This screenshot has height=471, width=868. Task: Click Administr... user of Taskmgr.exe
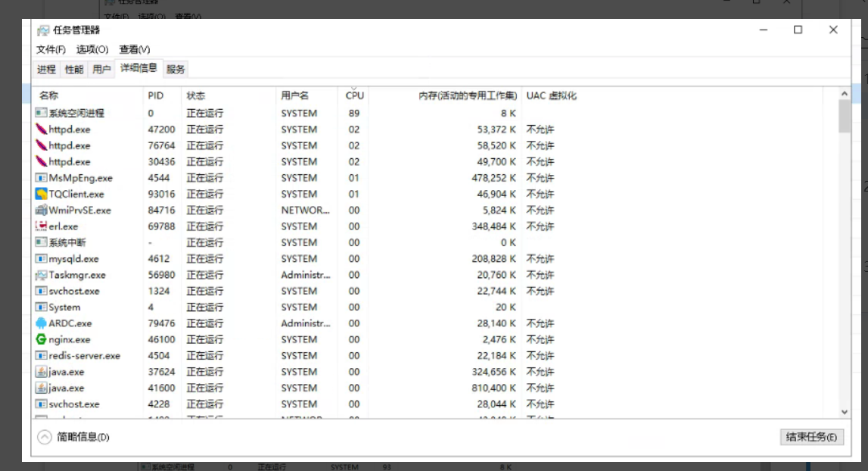[x=306, y=275]
